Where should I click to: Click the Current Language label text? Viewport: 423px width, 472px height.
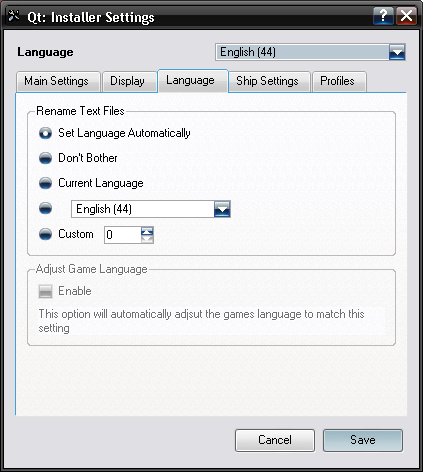tap(101, 183)
